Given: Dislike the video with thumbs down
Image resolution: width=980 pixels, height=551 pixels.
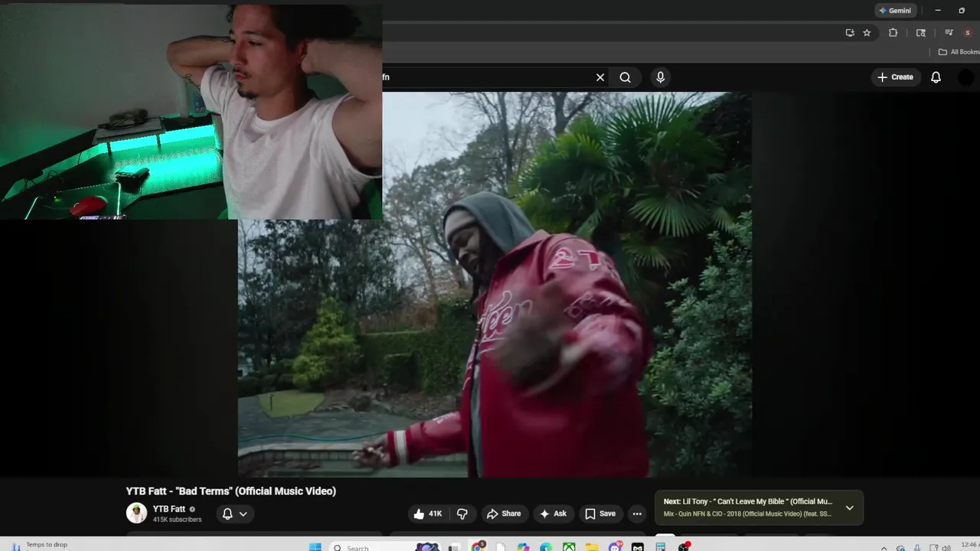Looking at the screenshot, I should point(462,514).
